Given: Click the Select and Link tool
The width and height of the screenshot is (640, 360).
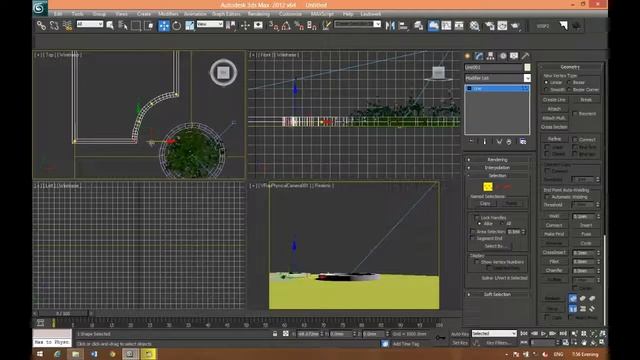Looking at the screenshot, I should pyautogui.click(x=41, y=25).
